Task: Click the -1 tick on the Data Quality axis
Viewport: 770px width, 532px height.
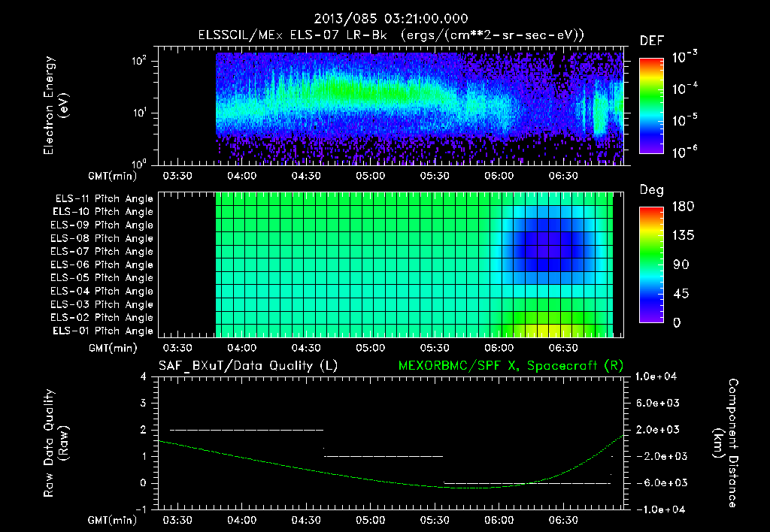Action: click(x=141, y=509)
